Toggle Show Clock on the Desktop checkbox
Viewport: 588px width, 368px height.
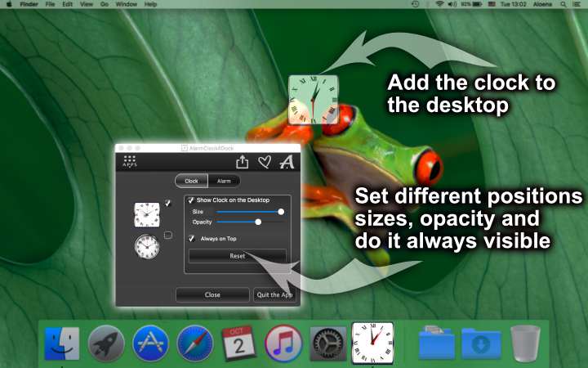tap(191, 200)
